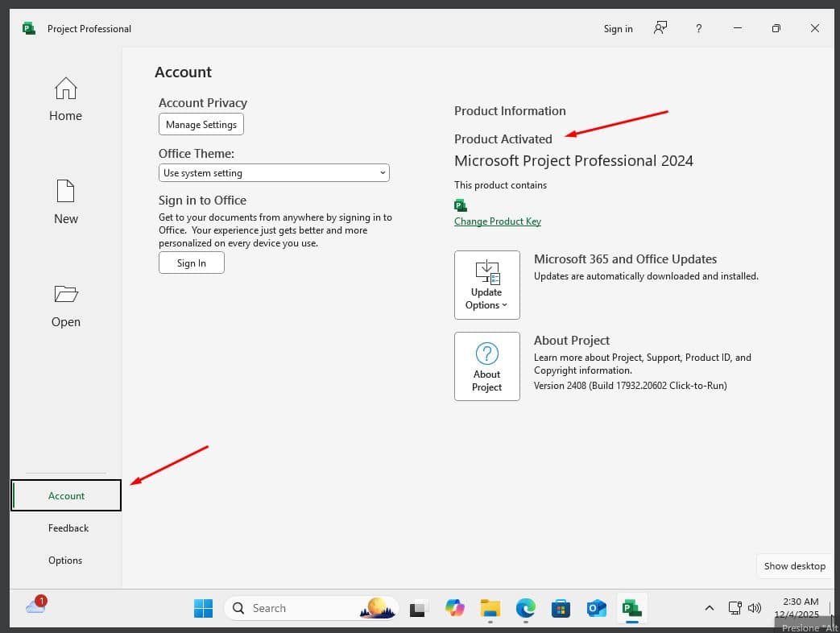Click the New blank document icon

click(x=65, y=192)
